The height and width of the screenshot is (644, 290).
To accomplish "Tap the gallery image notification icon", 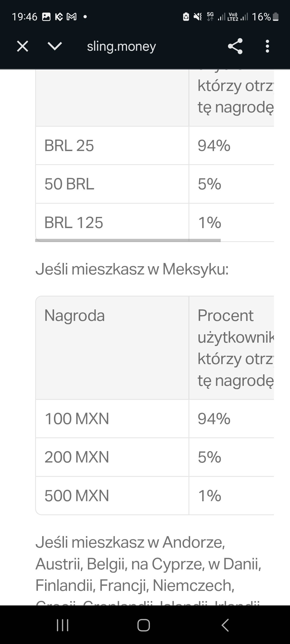I will (x=46, y=17).
